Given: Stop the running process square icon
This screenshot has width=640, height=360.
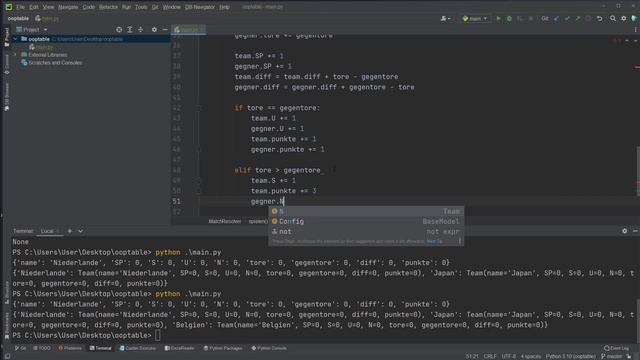Looking at the screenshot, I should [x=531, y=18].
